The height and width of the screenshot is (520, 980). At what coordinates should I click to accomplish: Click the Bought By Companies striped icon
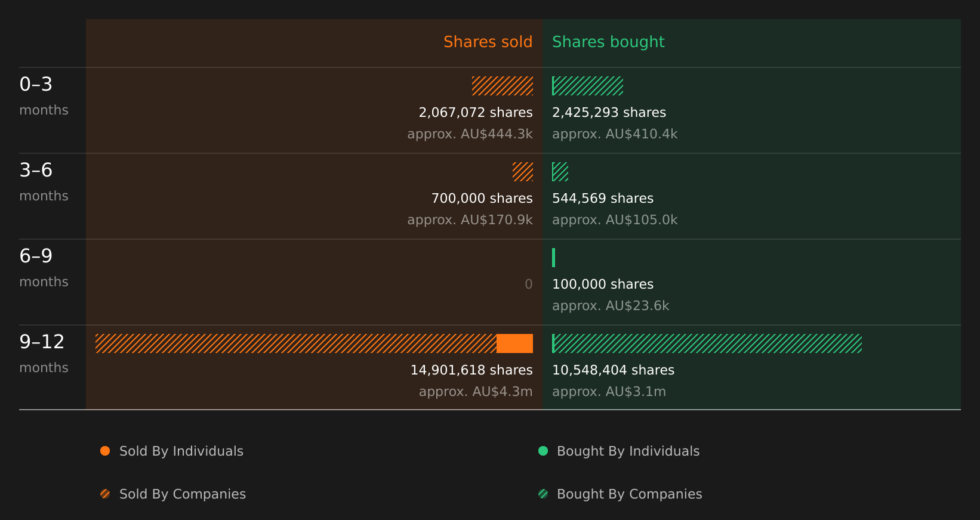click(543, 494)
